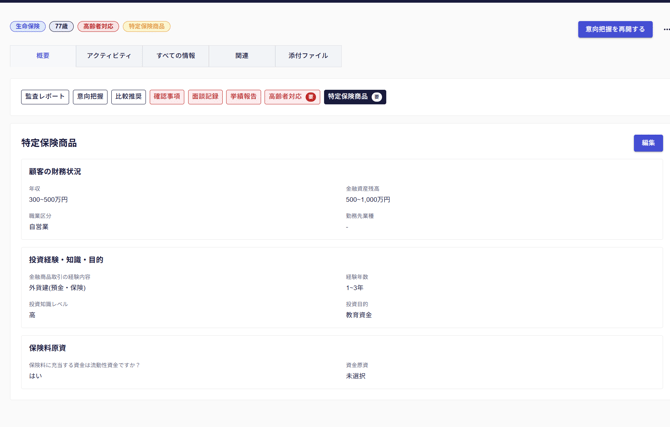This screenshot has width=670, height=427.
Task: Open the 面談記録 section chip
Action: [x=205, y=97]
